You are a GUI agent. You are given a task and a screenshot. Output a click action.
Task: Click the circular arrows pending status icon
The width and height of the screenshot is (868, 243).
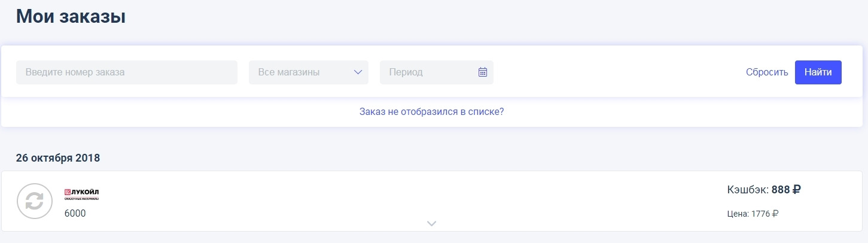point(35,201)
